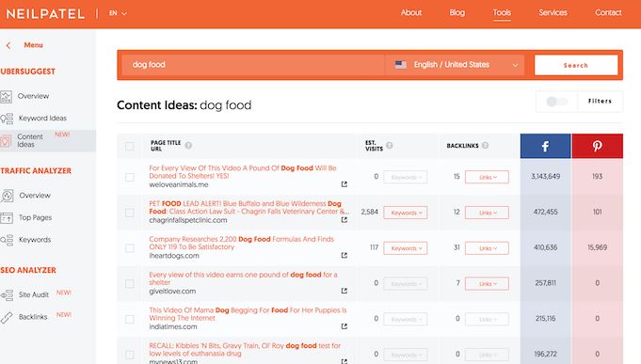Open the Services menu item
The width and height of the screenshot is (641, 364).
pos(553,12)
